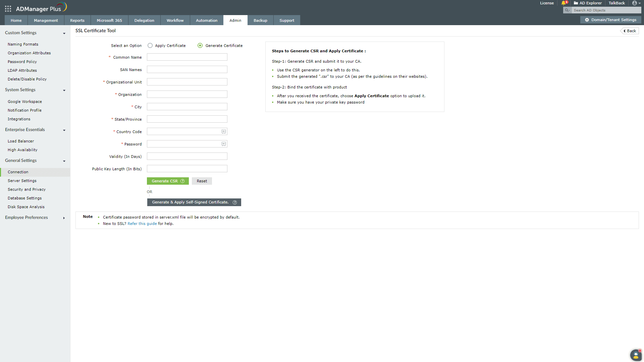
Task: Click the self-signed certificate help icon
Action: tap(235, 202)
